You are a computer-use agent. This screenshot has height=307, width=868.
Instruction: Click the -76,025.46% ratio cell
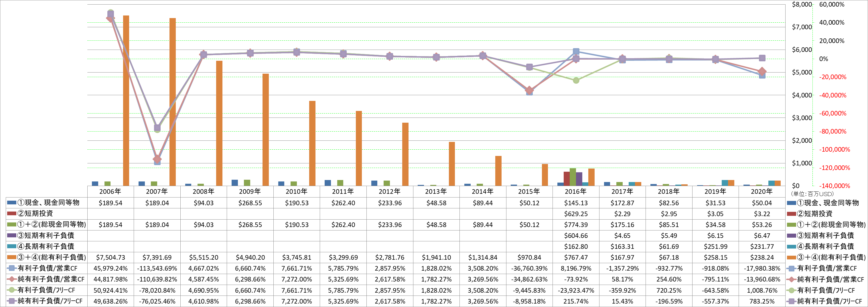157,301
